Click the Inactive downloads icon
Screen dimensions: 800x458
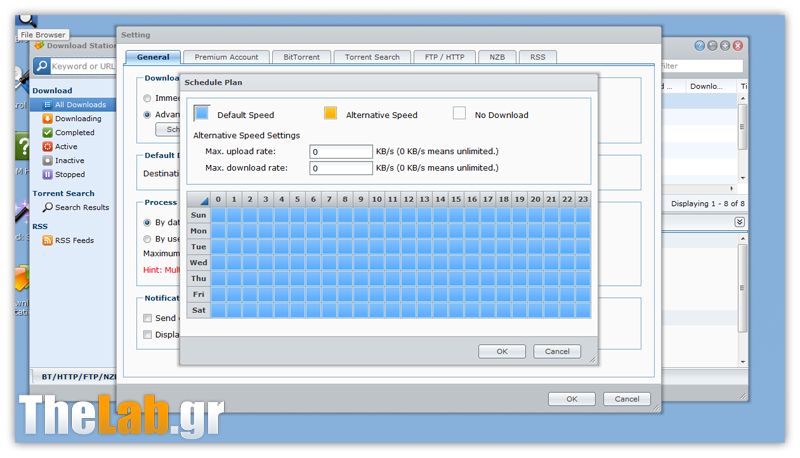click(47, 160)
